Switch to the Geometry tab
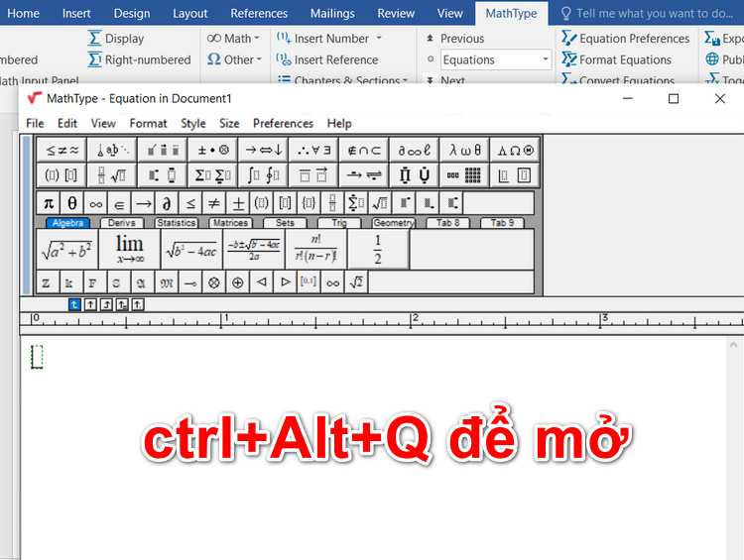The height and width of the screenshot is (560, 744). (x=394, y=223)
